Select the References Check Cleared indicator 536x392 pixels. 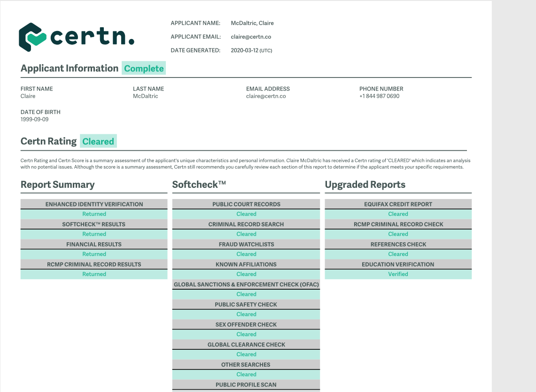(398, 254)
